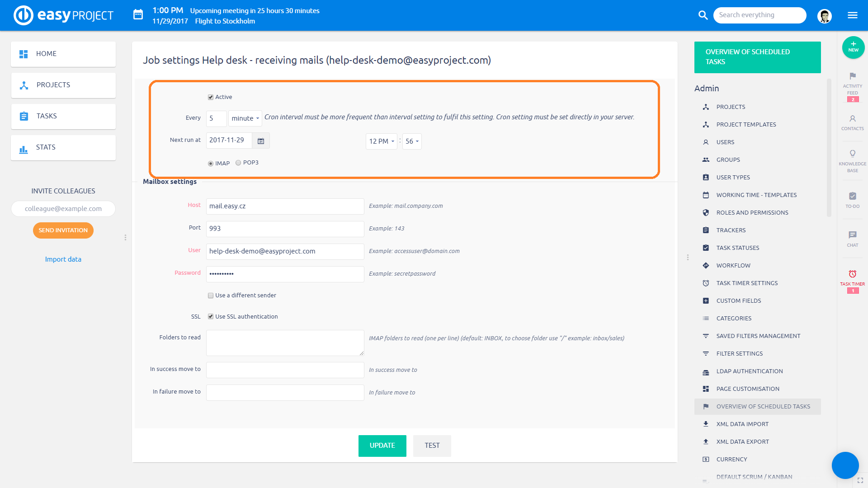
Task: Open Knowledge Base lightbulb icon
Action: point(853,154)
